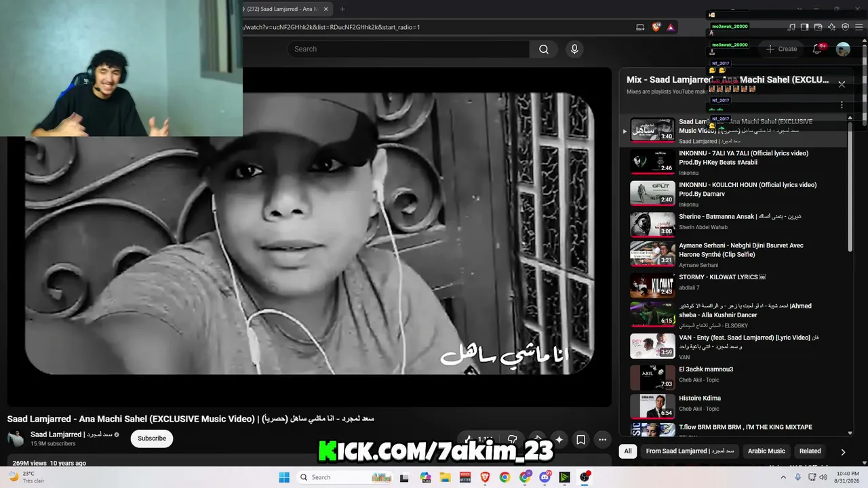
Task: Click the Brave Shields lion icon
Action: tap(656, 27)
